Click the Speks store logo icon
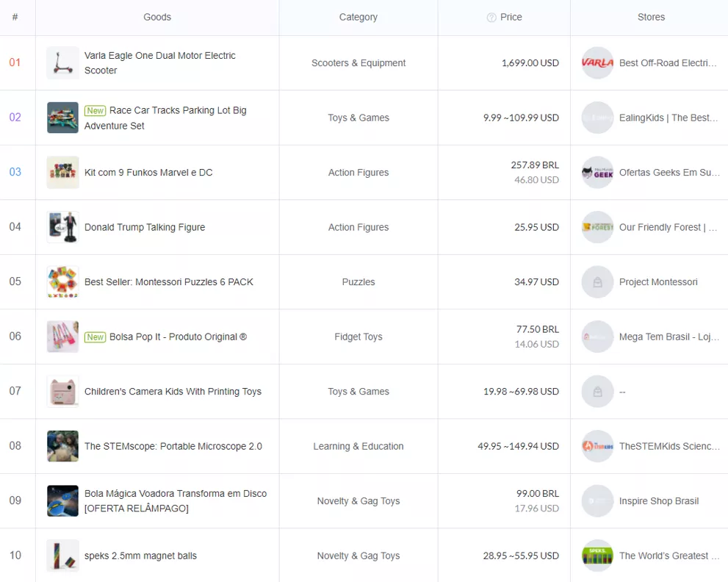The height and width of the screenshot is (582, 728). [x=597, y=556]
